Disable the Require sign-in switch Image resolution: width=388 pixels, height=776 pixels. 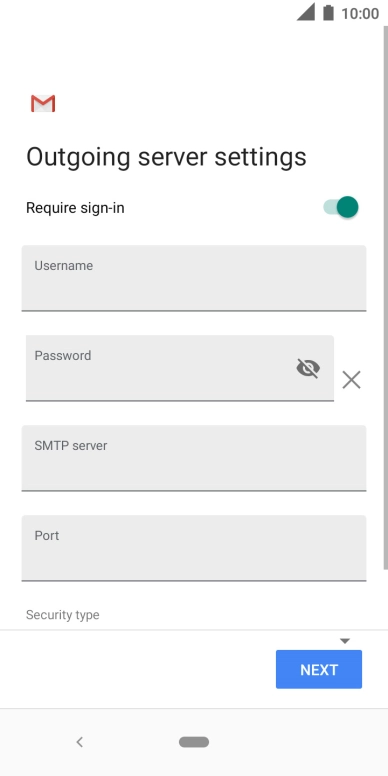[x=341, y=207]
